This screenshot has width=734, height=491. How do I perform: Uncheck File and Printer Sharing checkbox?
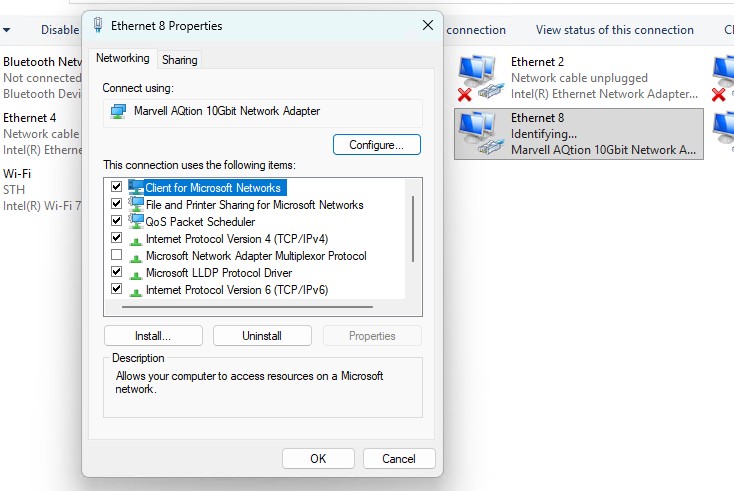[x=117, y=204]
